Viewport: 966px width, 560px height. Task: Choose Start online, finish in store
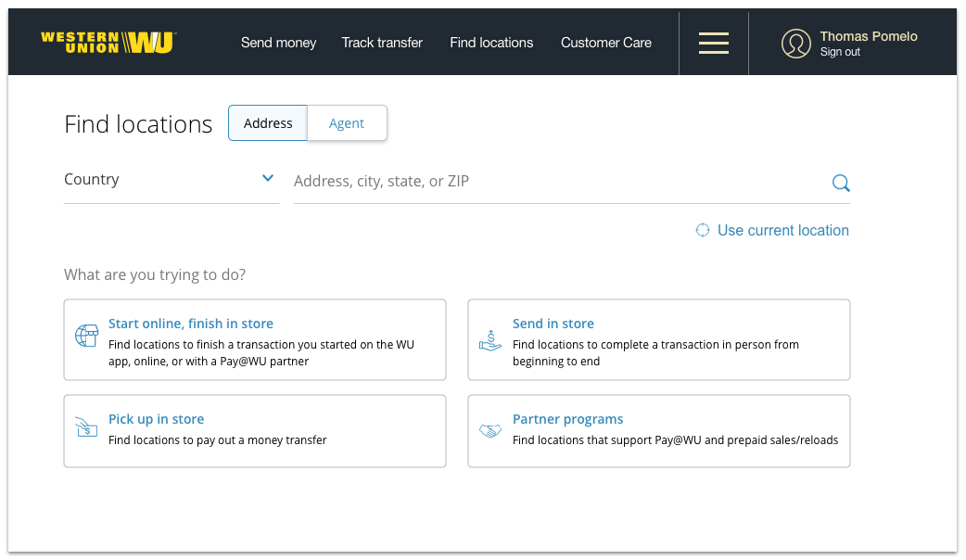point(255,340)
